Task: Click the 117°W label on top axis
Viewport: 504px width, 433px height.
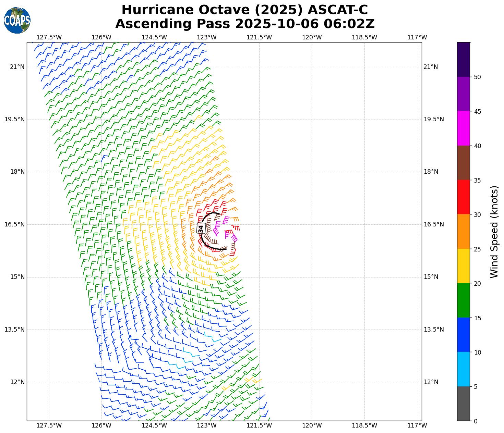Action: (x=417, y=37)
